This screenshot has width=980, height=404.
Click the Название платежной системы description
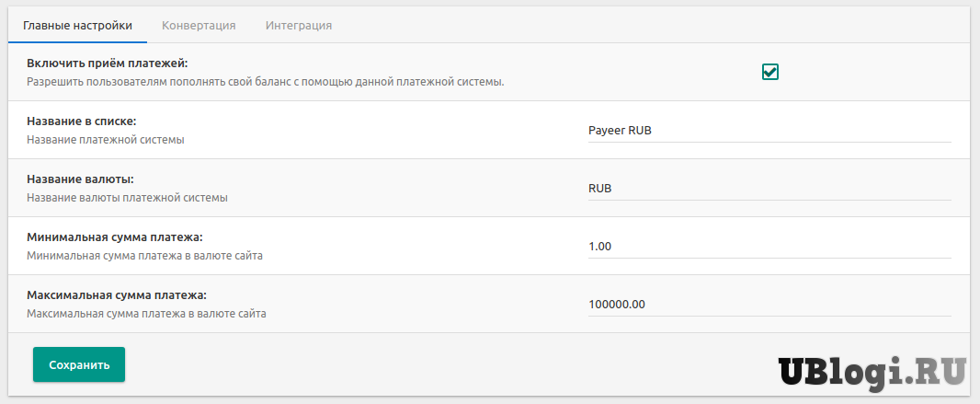(106, 140)
